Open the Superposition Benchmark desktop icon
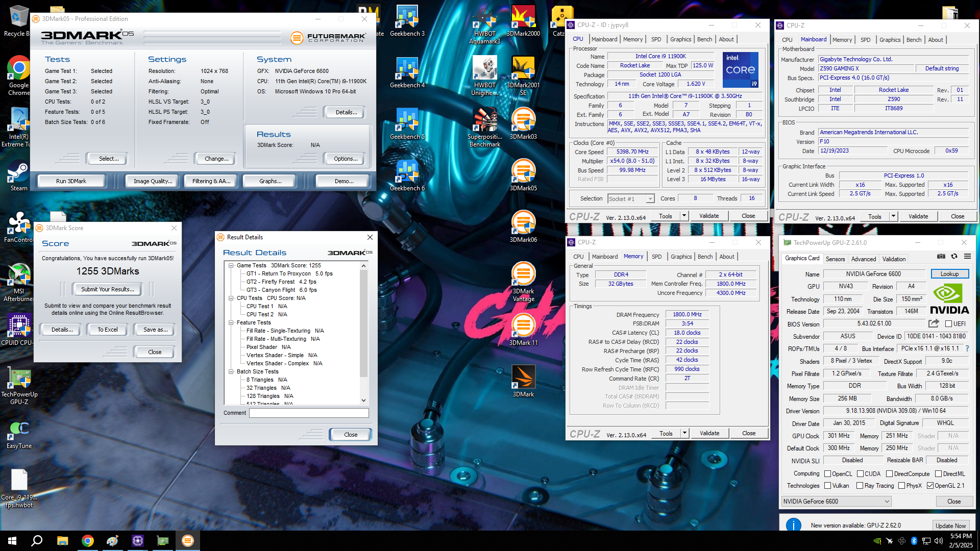 [484, 128]
